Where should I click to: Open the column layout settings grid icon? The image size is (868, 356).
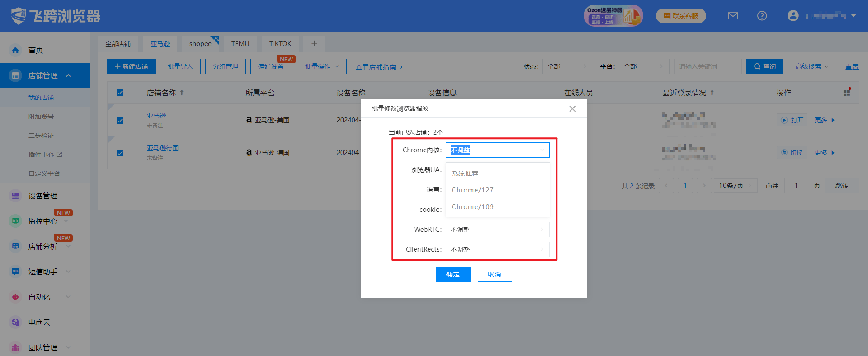tap(847, 93)
